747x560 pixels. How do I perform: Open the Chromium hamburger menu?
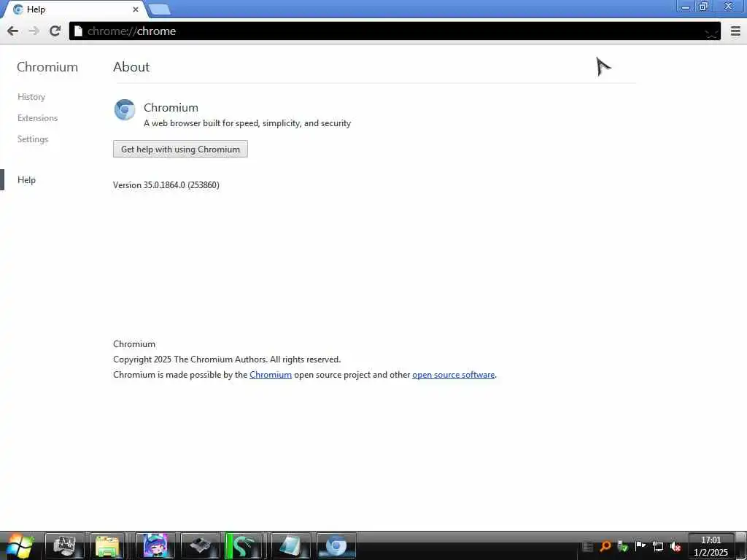(735, 31)
